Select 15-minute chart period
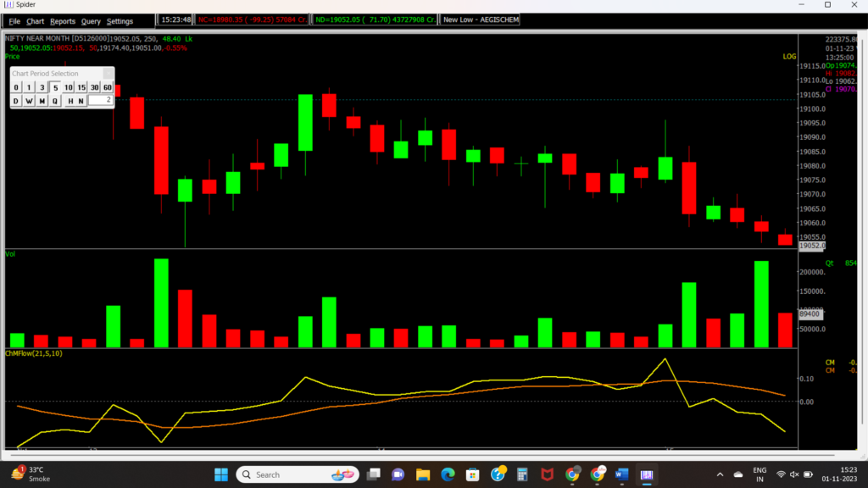868x488 pixels. pyautogui.click(x=81, y=87)
